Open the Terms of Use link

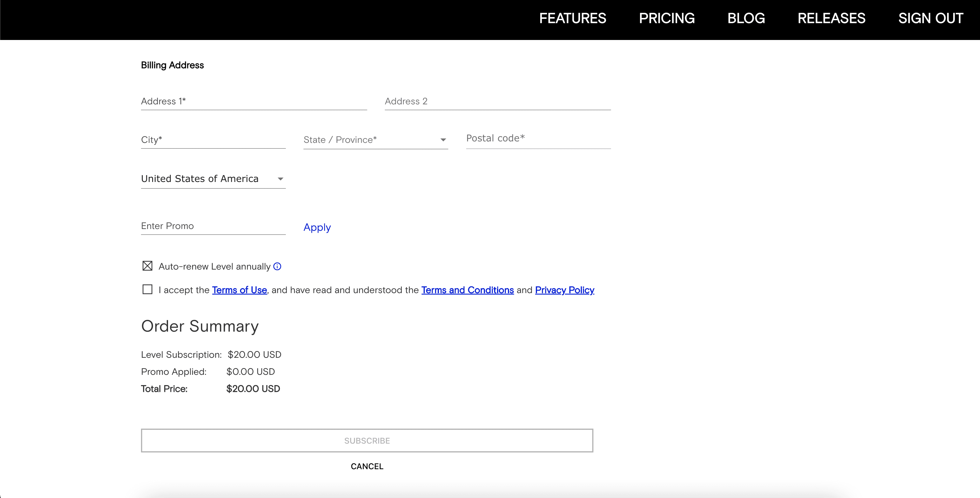pyautogui.click(x=239, y=290)
